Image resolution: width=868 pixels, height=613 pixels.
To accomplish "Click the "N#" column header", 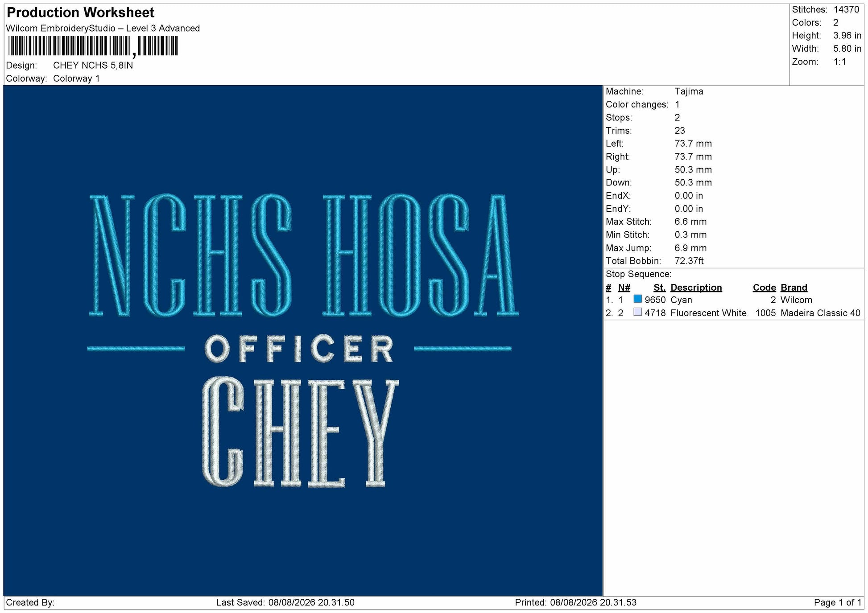I will [624, 288].
